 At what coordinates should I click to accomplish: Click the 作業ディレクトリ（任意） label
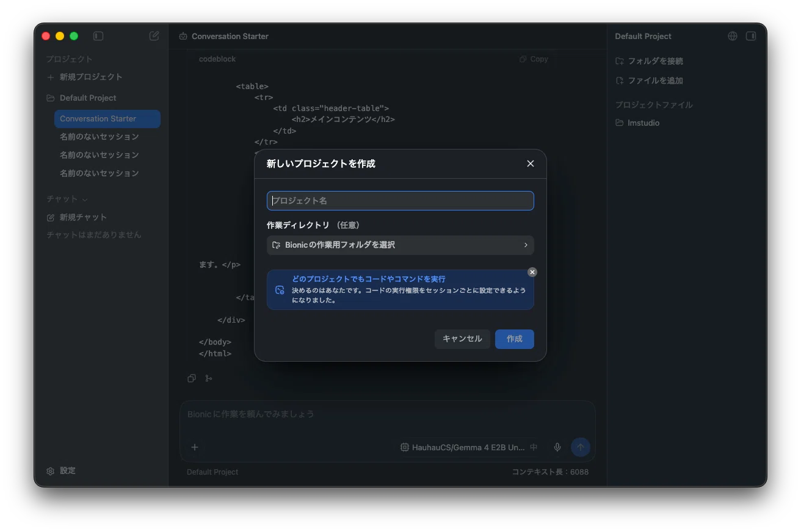point(313,225)
